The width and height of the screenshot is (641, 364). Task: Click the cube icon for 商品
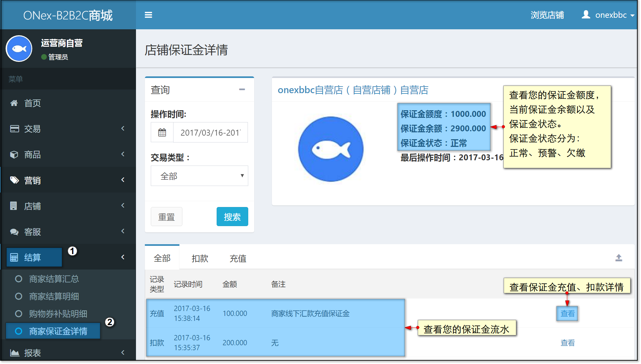click(14, 154)
